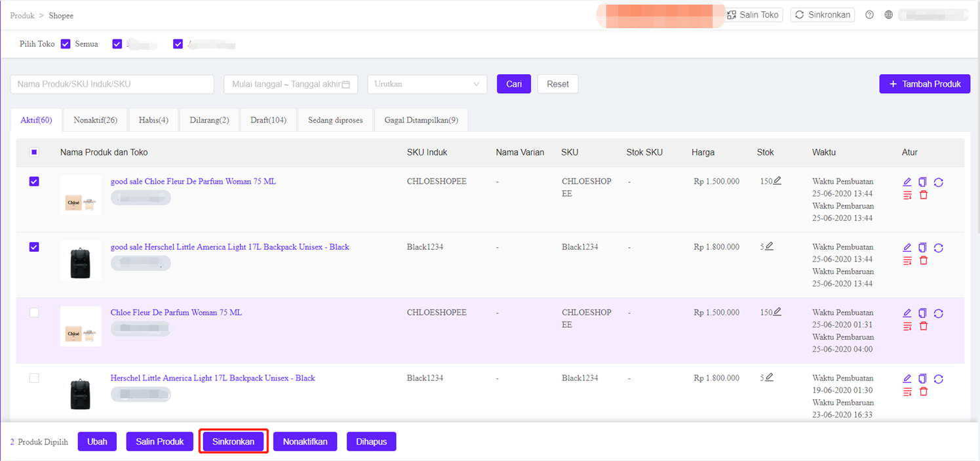Viewport: 980px width, 461px height.
Task: Click the edit pencil icon for the first Chloe product
Action: 907,182
